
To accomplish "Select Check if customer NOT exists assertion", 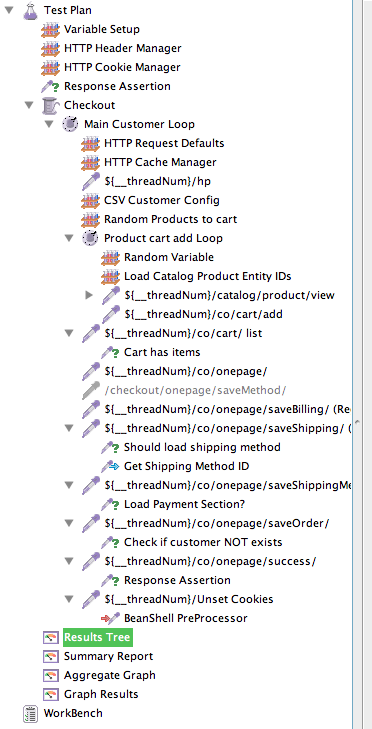I will (x=203, y=542).
